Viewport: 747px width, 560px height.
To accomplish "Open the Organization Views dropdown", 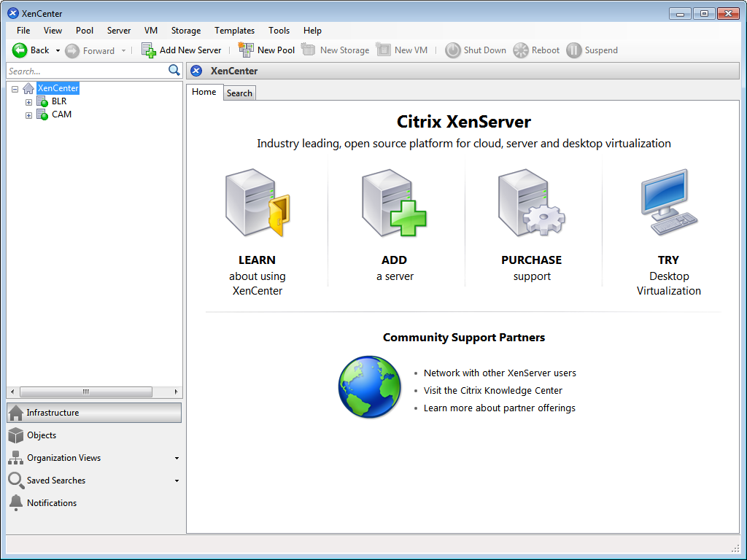I will pyautogui.click(x=177, y=457).
